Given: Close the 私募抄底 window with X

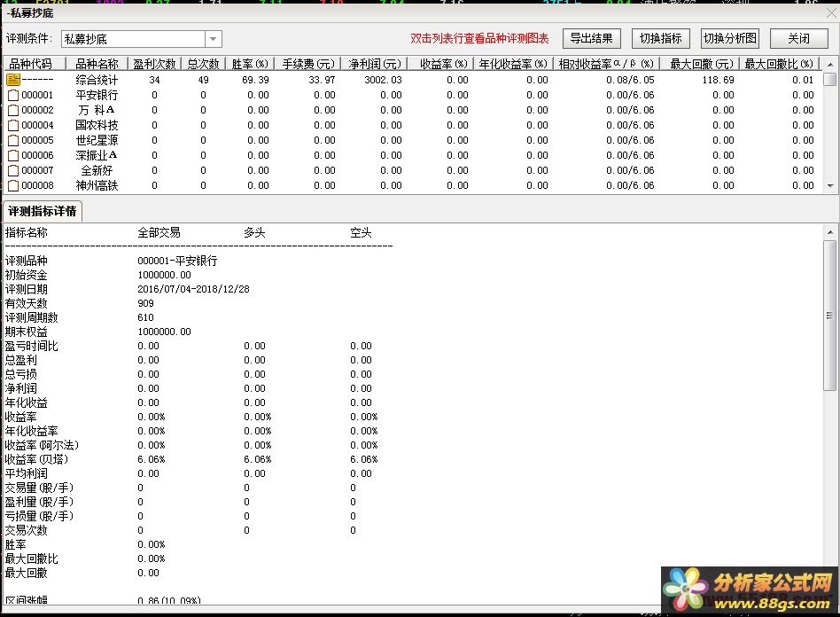Looking at the screenshot, I should [831, 13].
